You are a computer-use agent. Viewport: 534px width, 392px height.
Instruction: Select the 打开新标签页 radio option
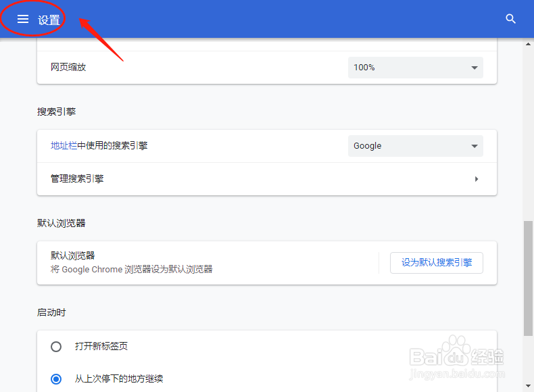[x=56, y=347]
